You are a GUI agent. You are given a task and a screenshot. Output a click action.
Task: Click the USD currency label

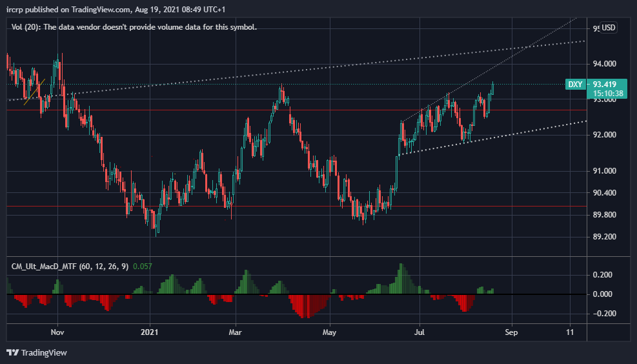tap(608, 28)
